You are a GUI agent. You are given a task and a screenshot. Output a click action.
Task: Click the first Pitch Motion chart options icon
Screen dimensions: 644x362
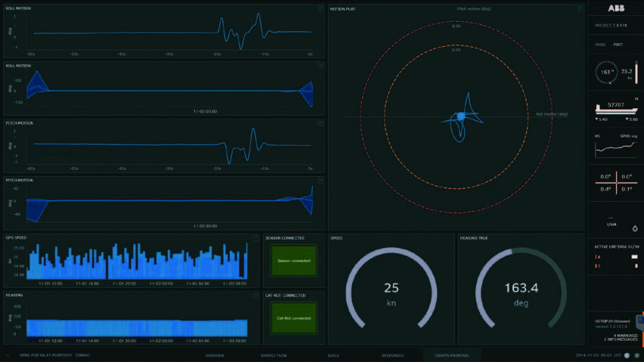click(320, 123)
